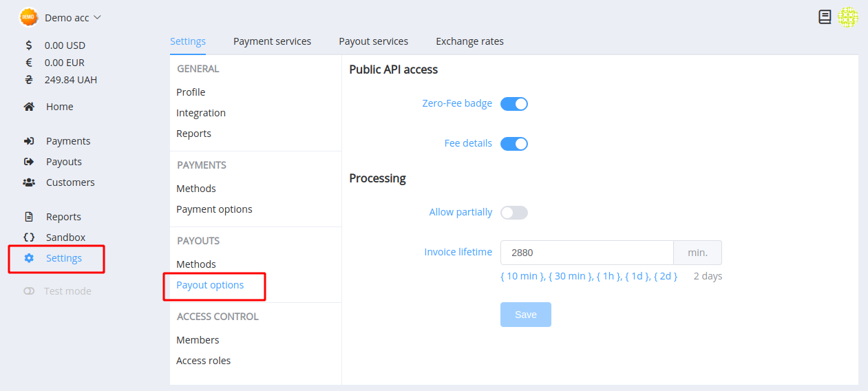
Task: Click the Sandbox curly braces icon
Action: tap(29, 237)
